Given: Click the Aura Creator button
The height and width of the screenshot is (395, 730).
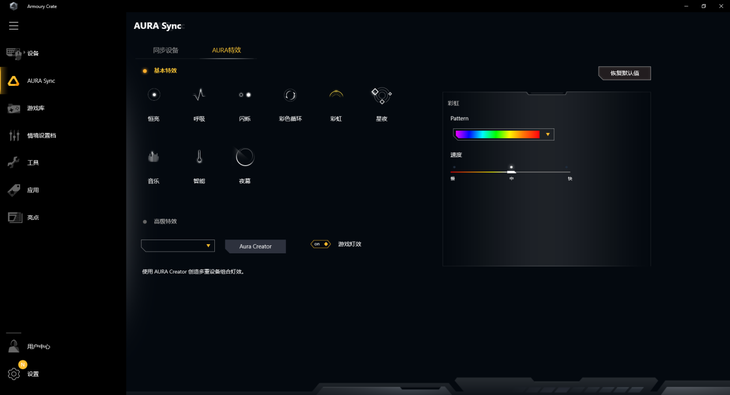Looking at the screenshot, I should point(255,246).
